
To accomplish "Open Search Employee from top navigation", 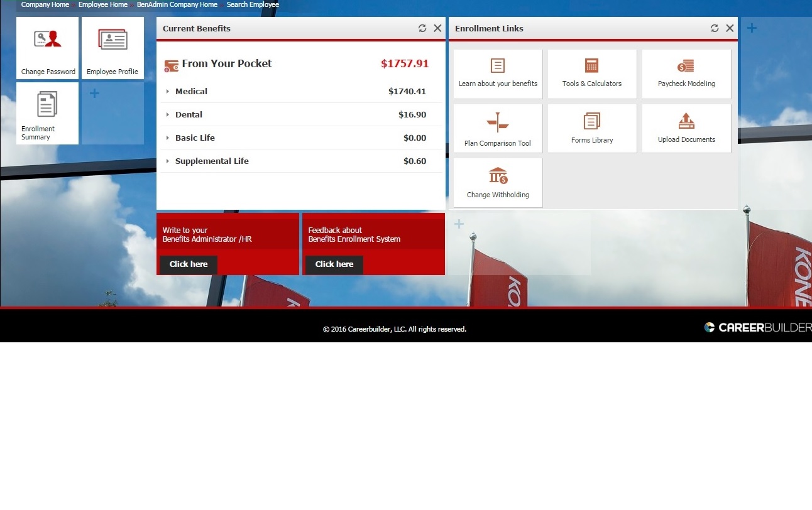I will (x=253, y=4).
